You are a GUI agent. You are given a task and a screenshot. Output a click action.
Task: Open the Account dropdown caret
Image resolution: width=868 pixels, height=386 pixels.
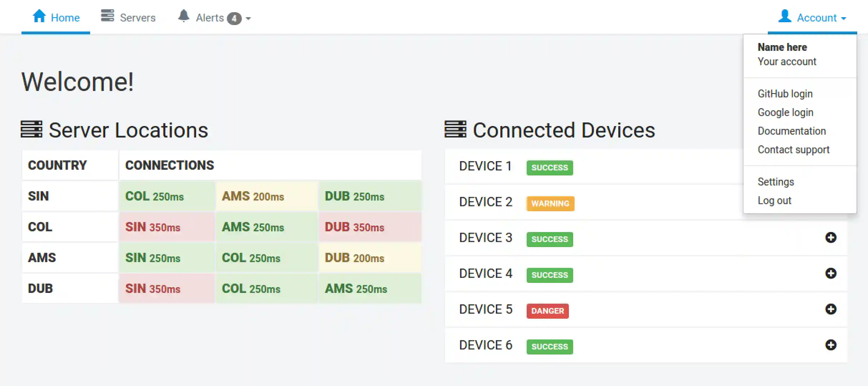[844, 19]
